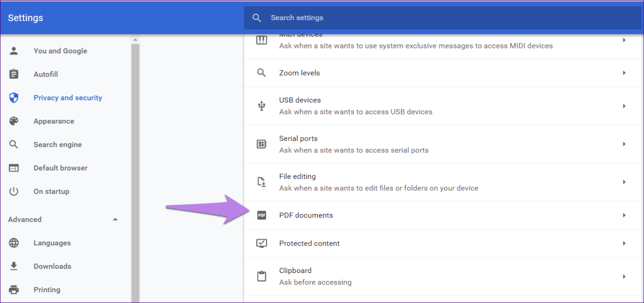Click the Privacy and security shield icon
This screenshot has height=303, width=644.
coord(14,98)
